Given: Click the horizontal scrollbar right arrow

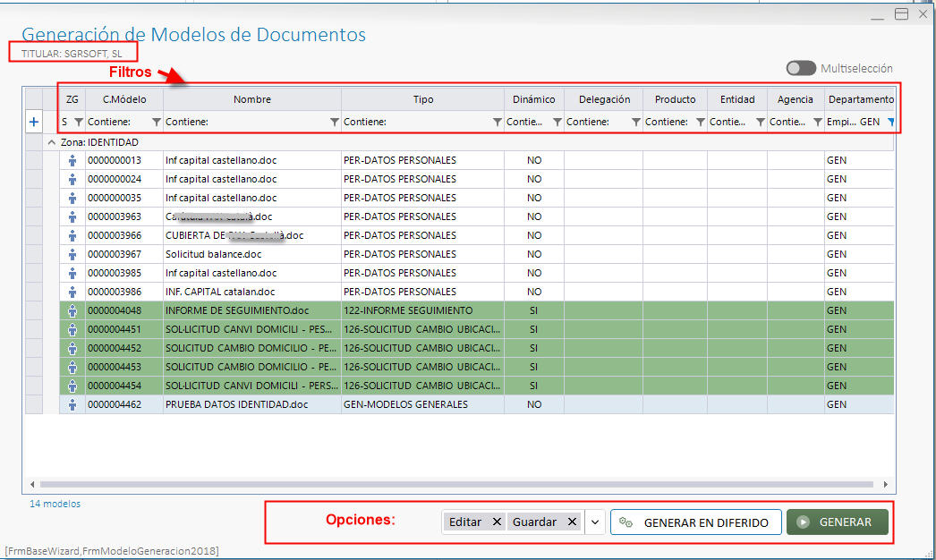Looking at the screenshot, I should pos(885,484).
